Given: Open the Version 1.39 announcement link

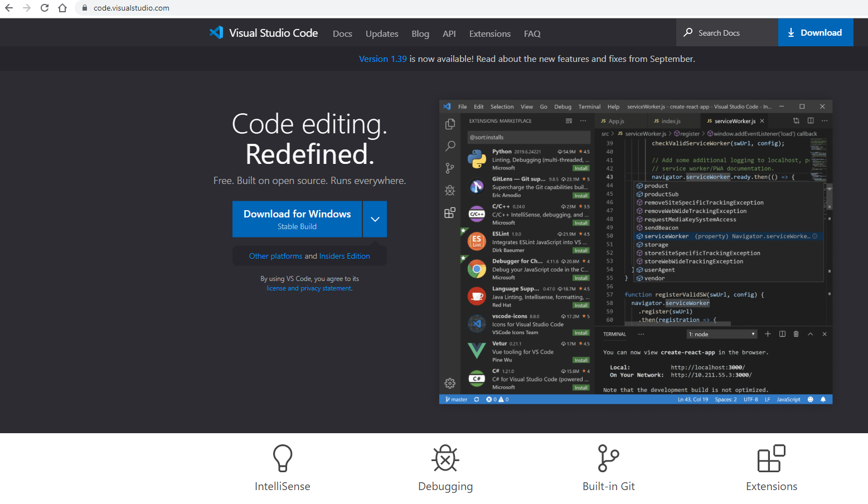Looking at the screenshot, I should click(x=383, y=59).
